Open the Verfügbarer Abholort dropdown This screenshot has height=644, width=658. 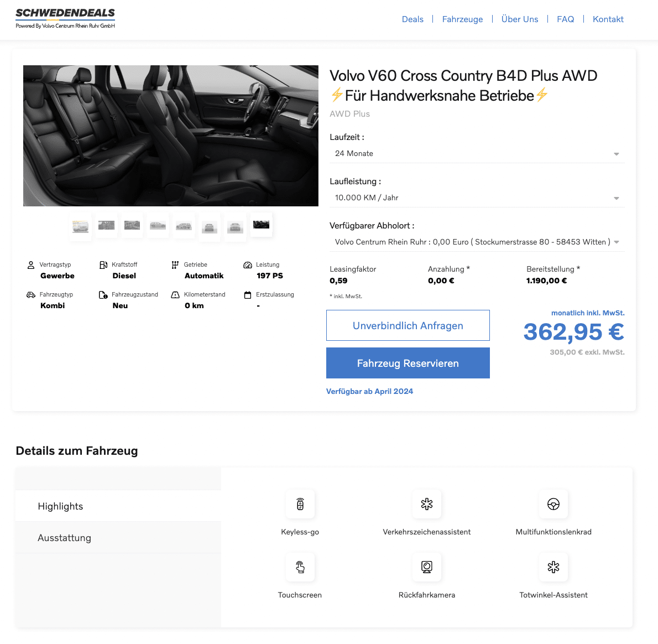click(477, 242)
